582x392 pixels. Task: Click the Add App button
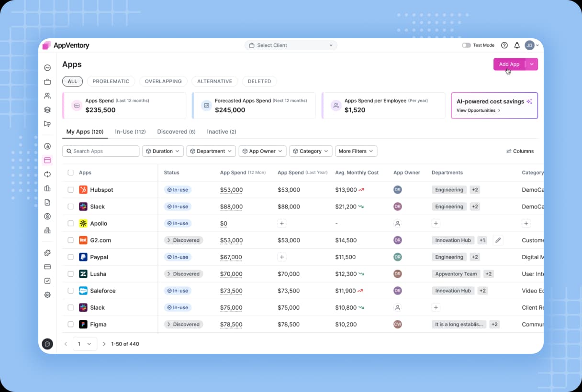click(508, 64)
